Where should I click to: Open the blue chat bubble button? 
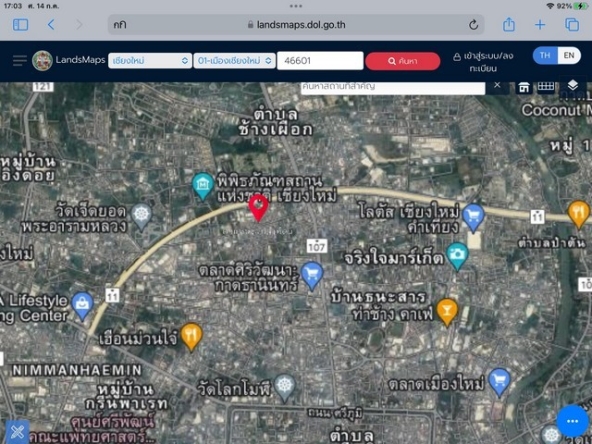(x=572, y=421)
